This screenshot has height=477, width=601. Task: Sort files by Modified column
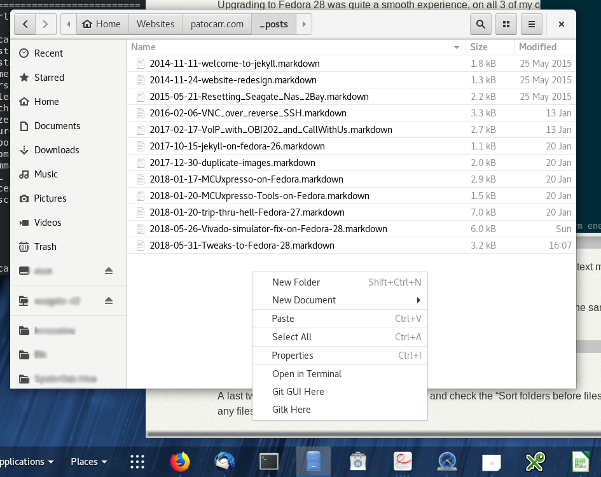point(545,47)
